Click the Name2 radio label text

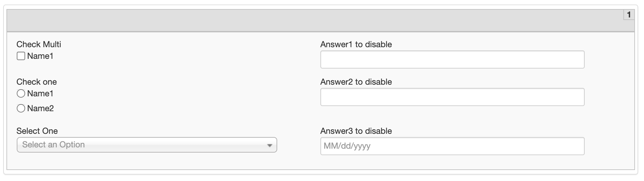point(41,109)
